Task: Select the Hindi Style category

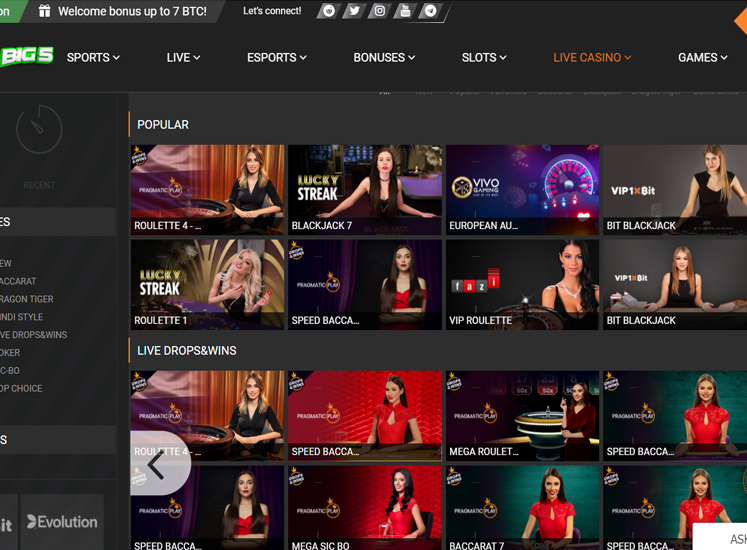Action: (22, 317)
